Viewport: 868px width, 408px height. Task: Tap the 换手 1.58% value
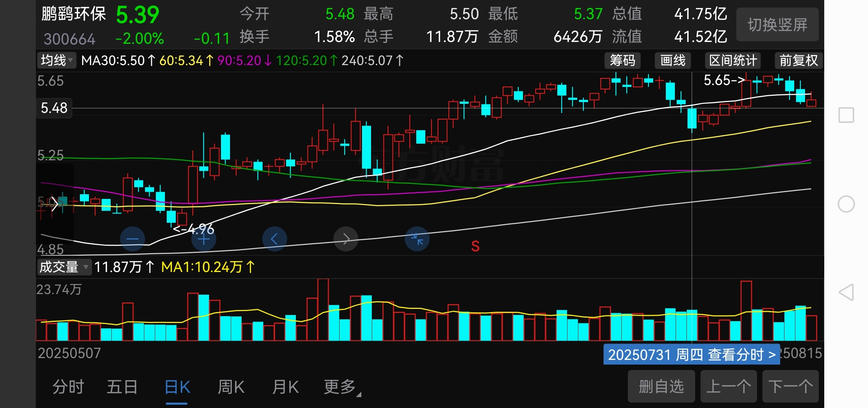click(334, 37)
